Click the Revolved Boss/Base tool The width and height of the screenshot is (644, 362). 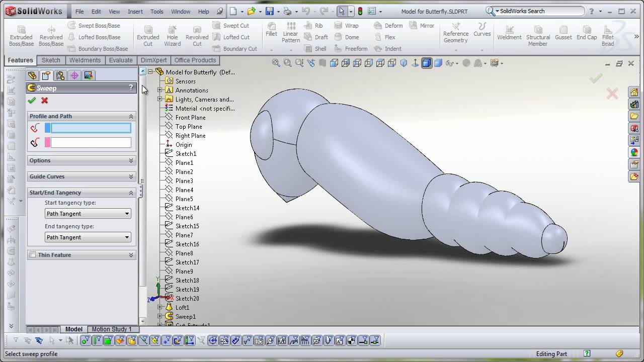51,36
